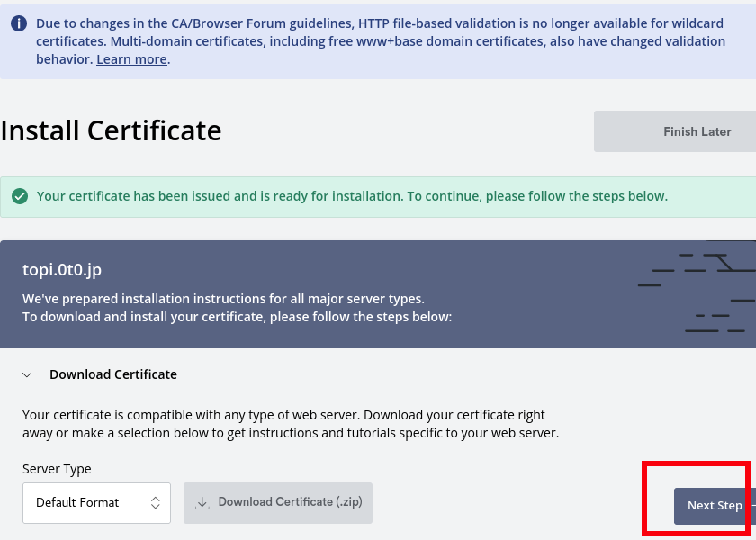The width and height of the screenshot is (756, 540).
Task: Click the Download Certificate section title
Action: click(x=113, y=374)
